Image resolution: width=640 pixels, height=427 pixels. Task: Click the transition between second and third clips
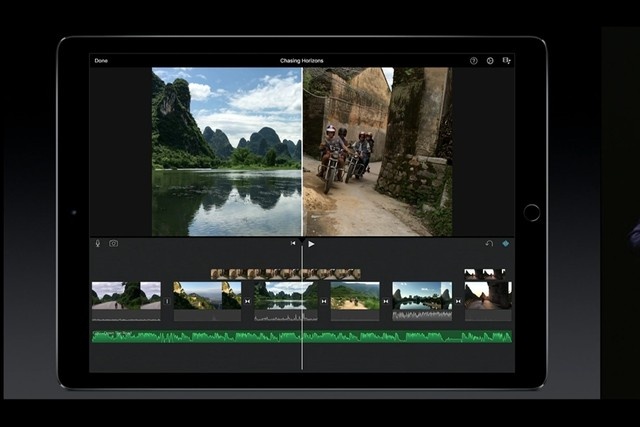coord(247,301)
